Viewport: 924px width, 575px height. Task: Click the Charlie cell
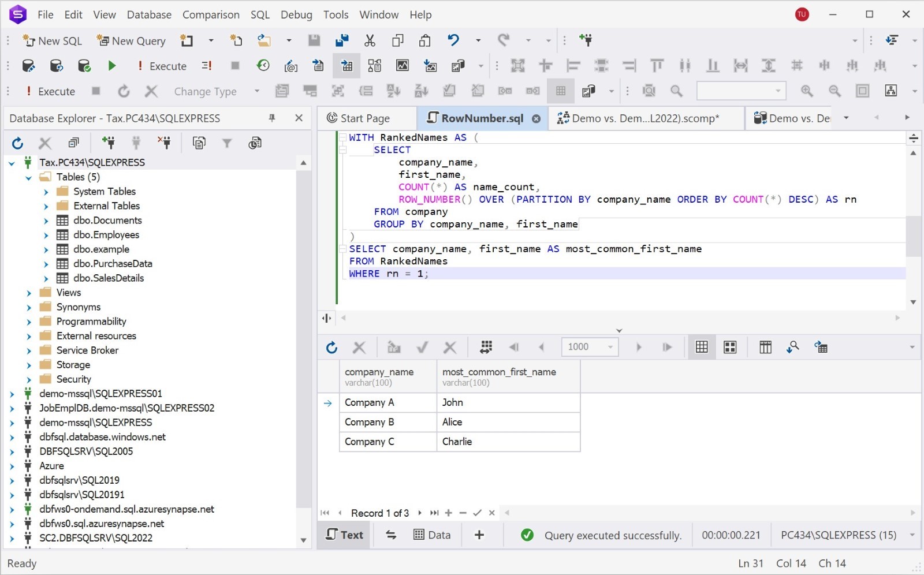tap(508, 442)
